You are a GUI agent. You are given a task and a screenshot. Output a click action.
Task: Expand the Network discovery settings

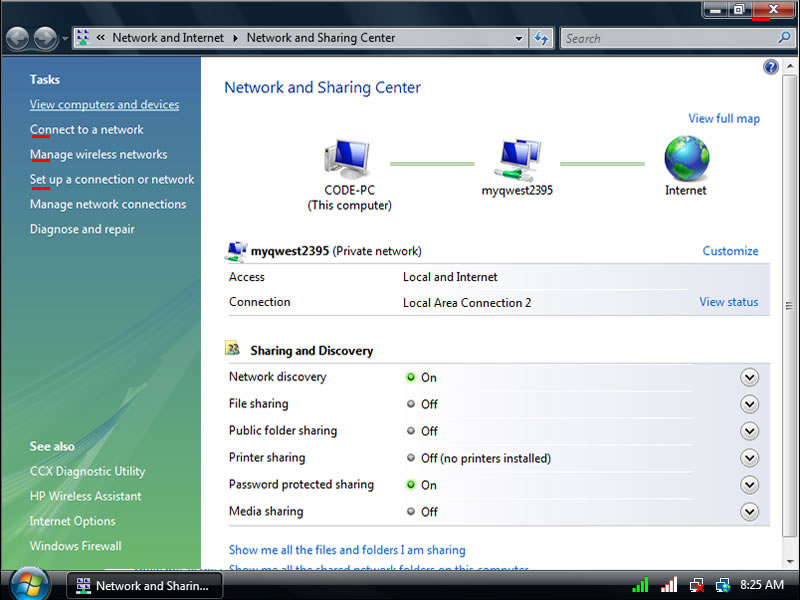coord(749,377)
